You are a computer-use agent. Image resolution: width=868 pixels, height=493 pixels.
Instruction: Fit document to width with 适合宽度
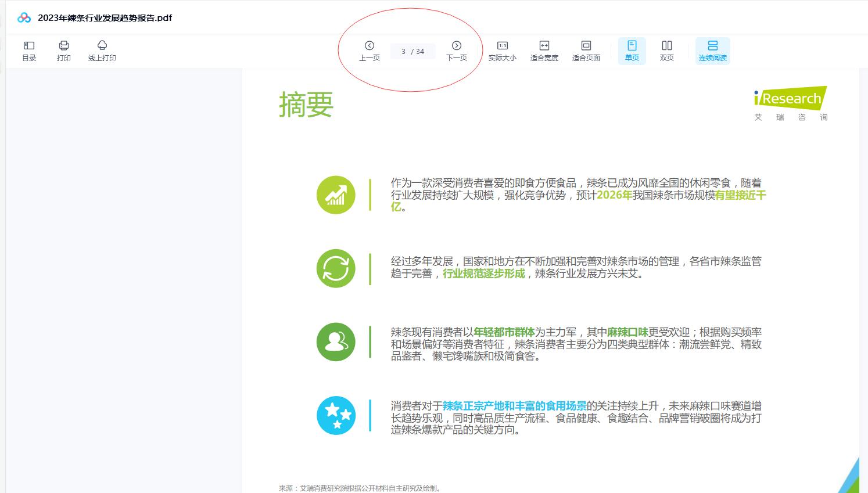click(544, 51)
